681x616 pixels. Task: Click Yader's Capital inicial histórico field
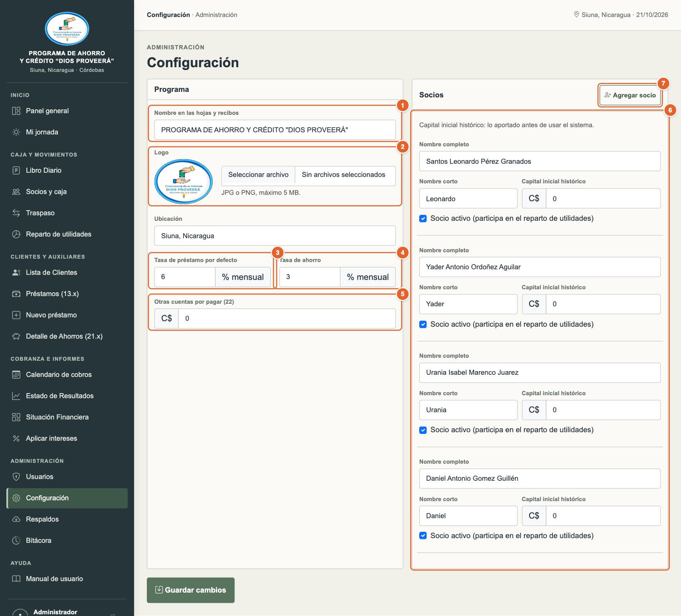tap(603, 304)
